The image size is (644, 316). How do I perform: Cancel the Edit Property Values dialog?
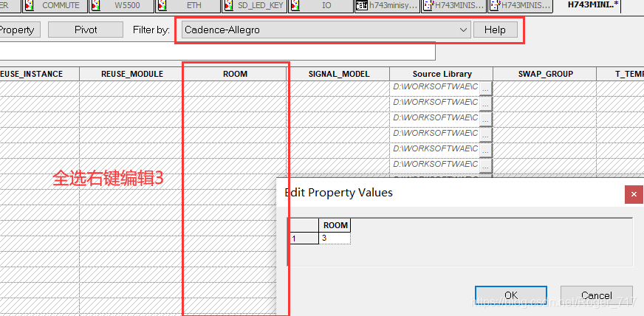[x=596, y=295]
